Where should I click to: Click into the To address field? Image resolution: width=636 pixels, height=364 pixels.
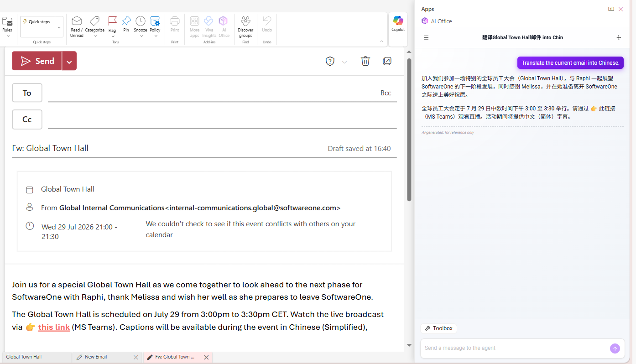tap(212, 93)
